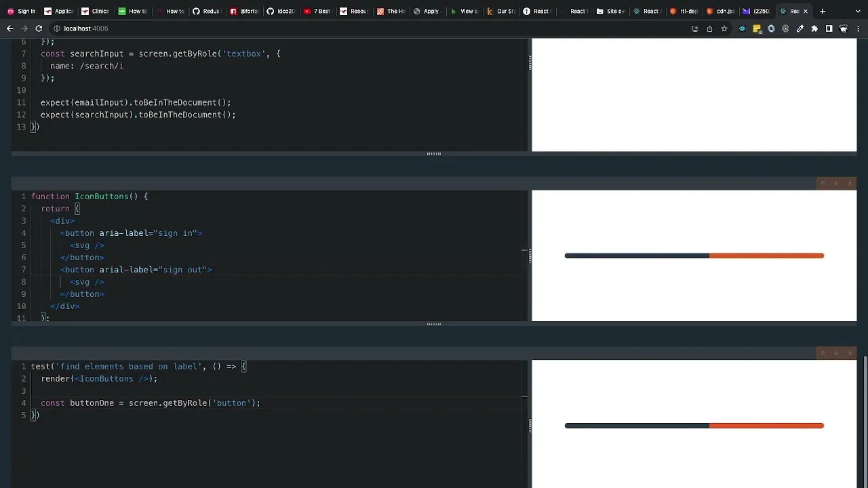Activate the eyedropper color picker extension
This screenshot has width=868, height=488.
pyautogui.click(x=800, y=28)
